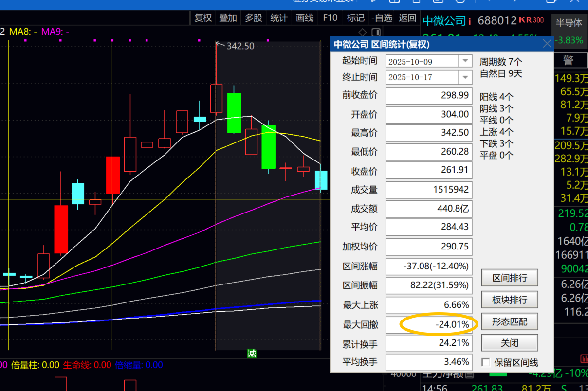Click the red bar chart icon at right edge
Image resolution: width=588 pixels, height=391 pixels.
pos(584,358)
